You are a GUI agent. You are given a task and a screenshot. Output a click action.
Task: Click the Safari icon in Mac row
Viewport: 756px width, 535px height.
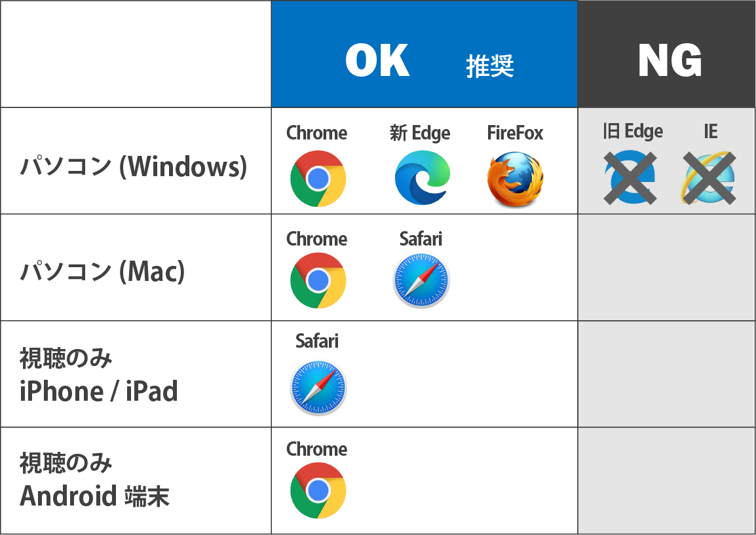coord(421,280)
